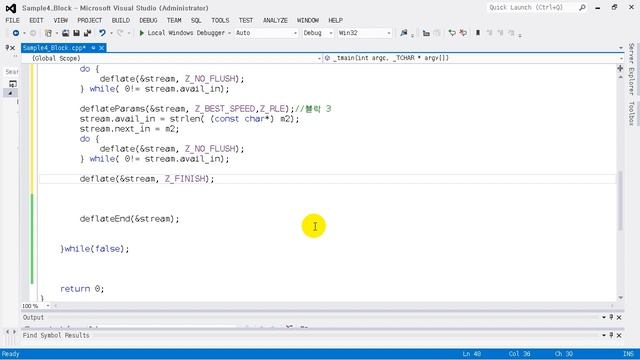Pin the Find Symbol Results panel
This screenshot has width=640, height=360.
point(611,335)
